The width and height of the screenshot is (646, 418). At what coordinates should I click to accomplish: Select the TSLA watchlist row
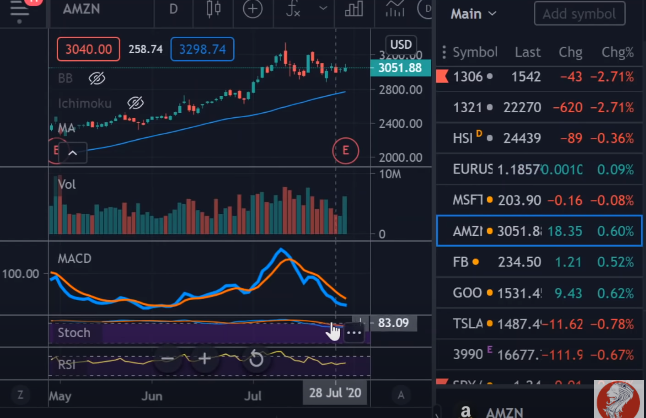point(539,324)
